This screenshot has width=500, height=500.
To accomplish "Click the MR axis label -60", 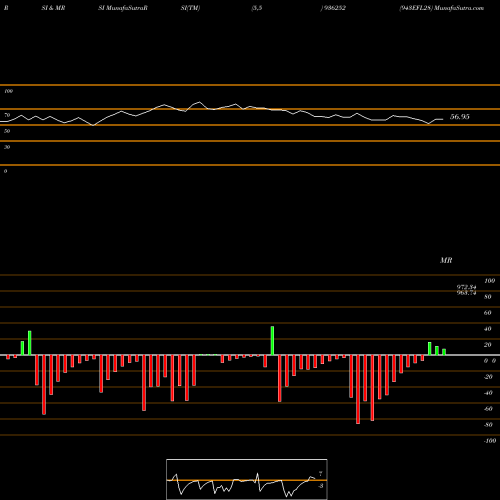I will point(488,409).
